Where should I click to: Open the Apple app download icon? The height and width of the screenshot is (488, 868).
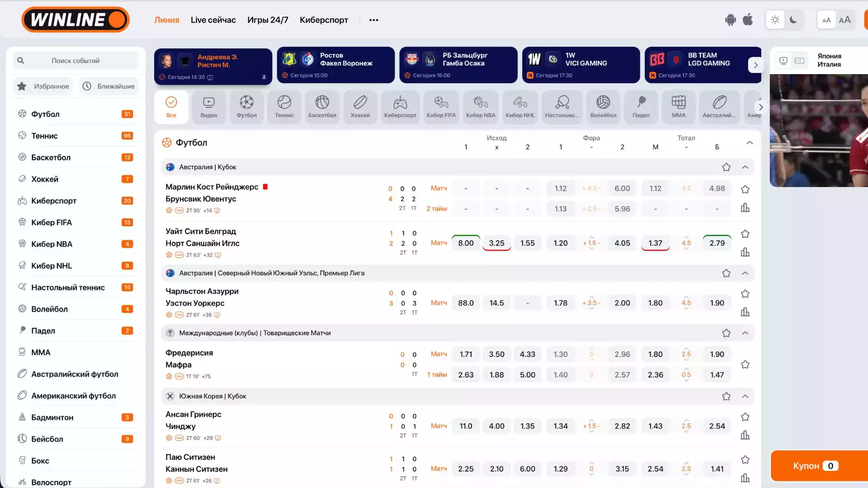748,20
